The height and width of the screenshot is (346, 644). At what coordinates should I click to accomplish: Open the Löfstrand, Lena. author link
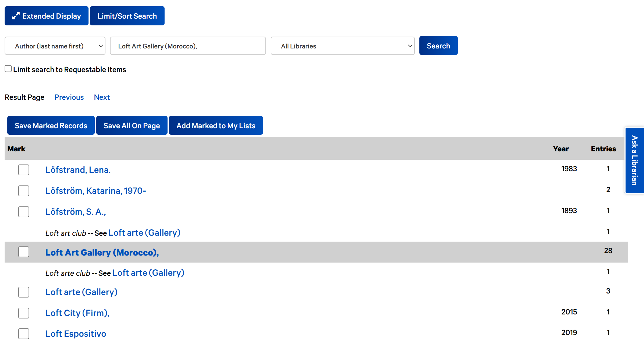[x=78, y=170]
